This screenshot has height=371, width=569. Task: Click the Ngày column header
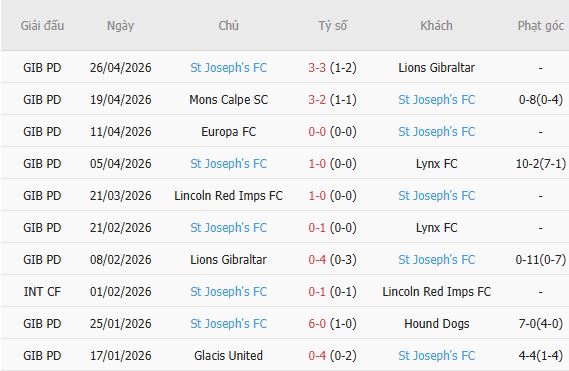click(120, 26)
